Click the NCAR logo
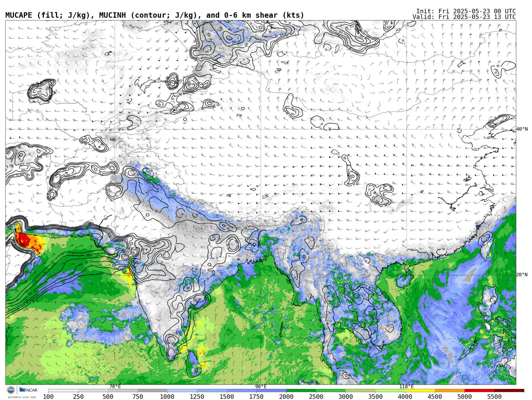 click(28, 390)
